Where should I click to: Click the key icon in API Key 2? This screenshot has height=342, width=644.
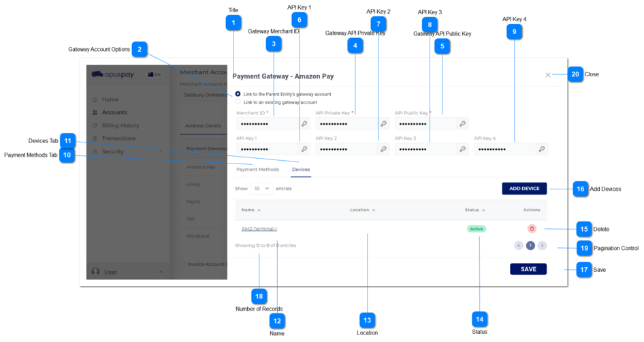coord(383,149)
